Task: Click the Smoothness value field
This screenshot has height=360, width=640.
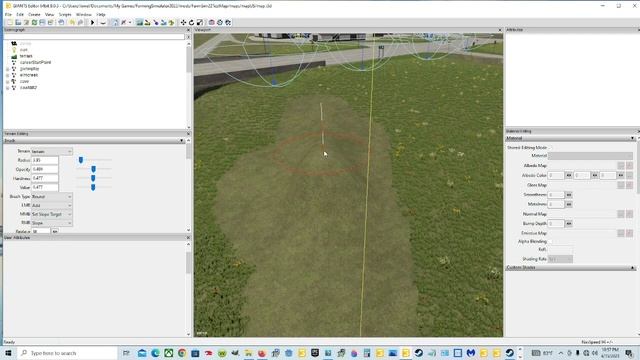Action: 556,195
